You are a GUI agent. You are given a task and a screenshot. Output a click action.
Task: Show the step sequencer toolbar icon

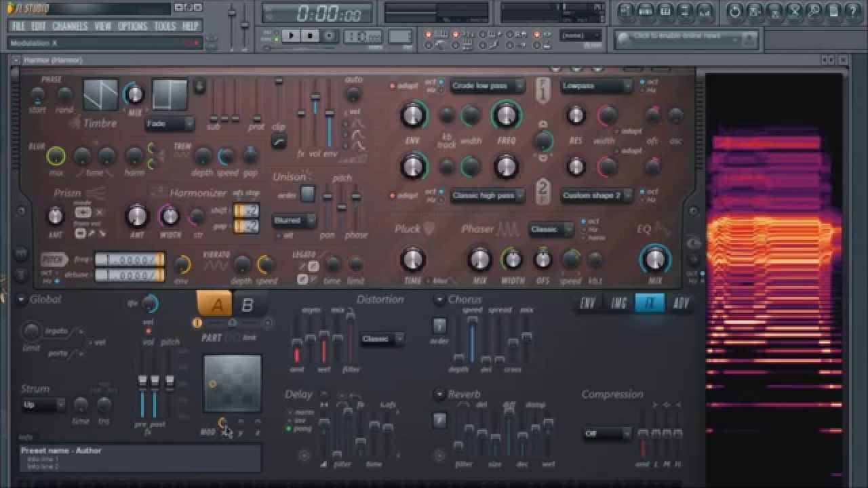[x=646, y=10]
